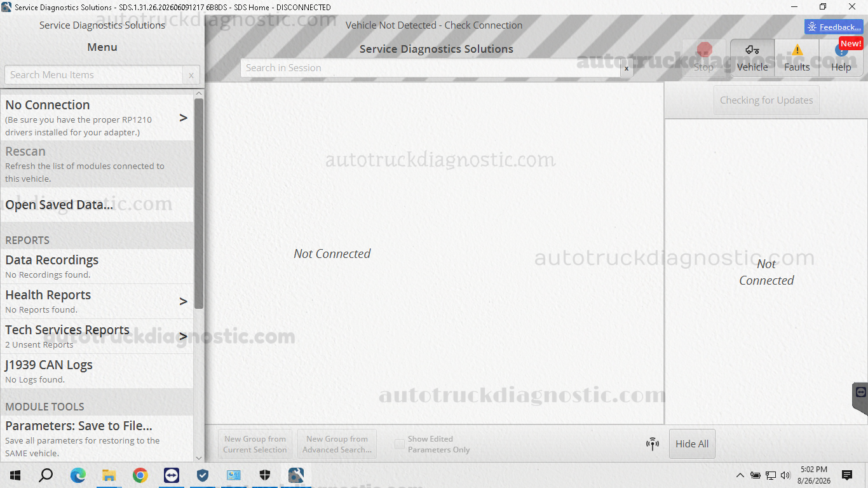Open the Help button with the New badge

tap(841, 58)
